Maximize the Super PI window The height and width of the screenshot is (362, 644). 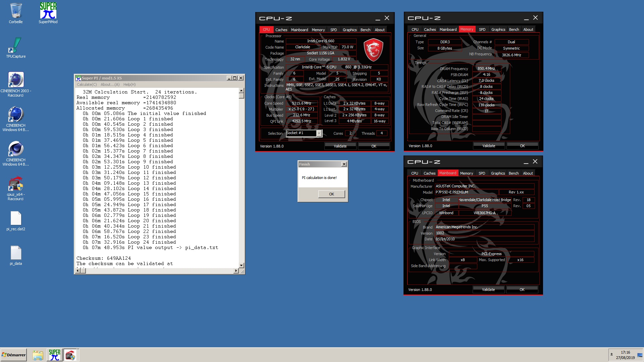(x=235, y=78)
